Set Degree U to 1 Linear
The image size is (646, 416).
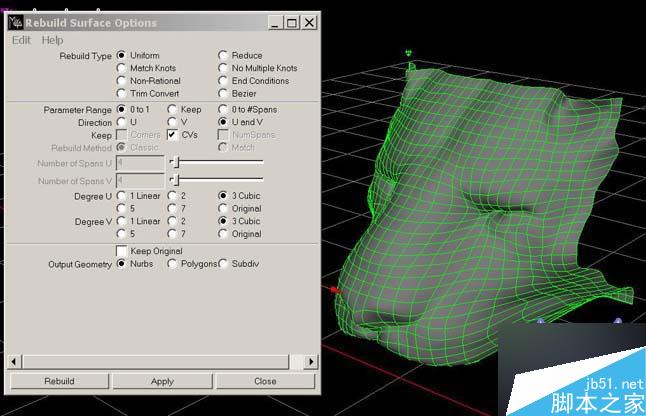121,196
